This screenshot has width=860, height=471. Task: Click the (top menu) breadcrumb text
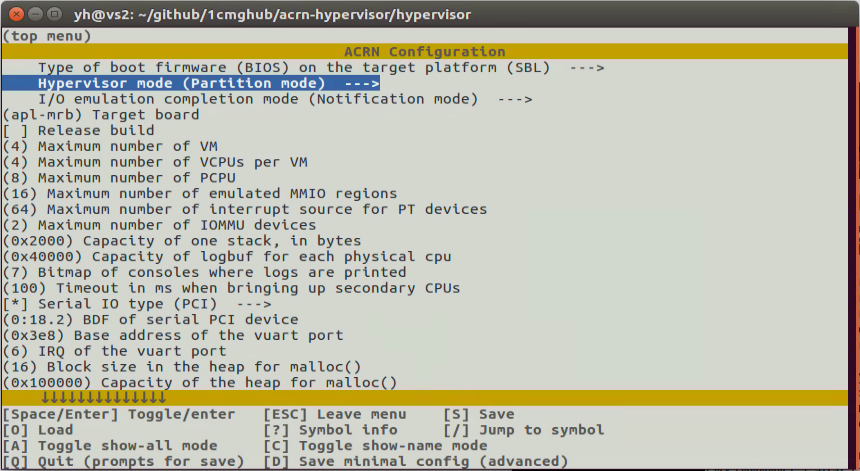tap(47, 36)
